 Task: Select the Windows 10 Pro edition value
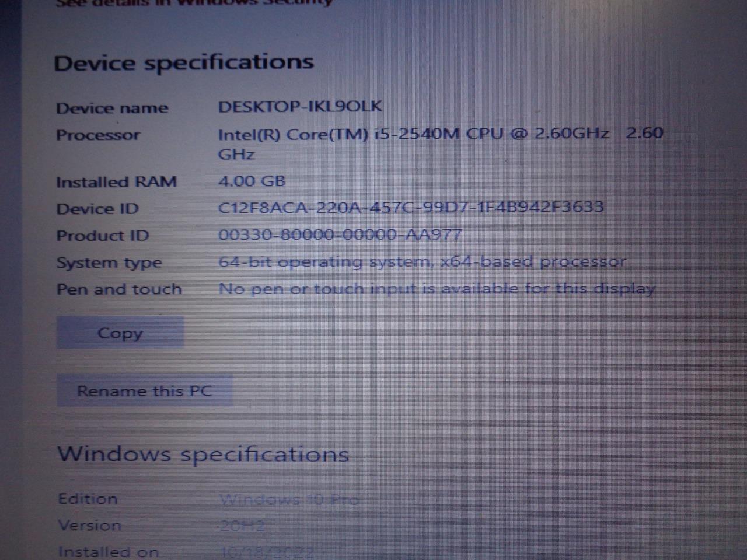click(289, 499)
